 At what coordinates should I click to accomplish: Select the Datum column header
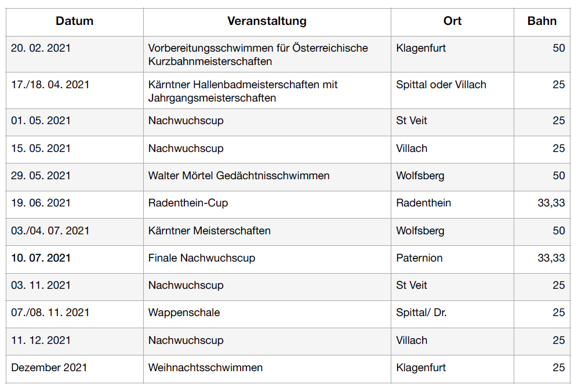[x=74, y=21]
